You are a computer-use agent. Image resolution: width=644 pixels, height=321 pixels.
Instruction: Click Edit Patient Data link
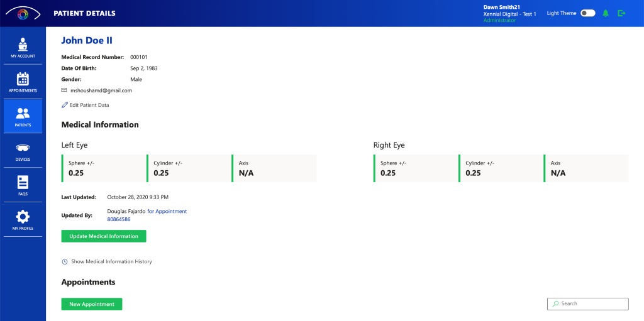pos(89,105)
